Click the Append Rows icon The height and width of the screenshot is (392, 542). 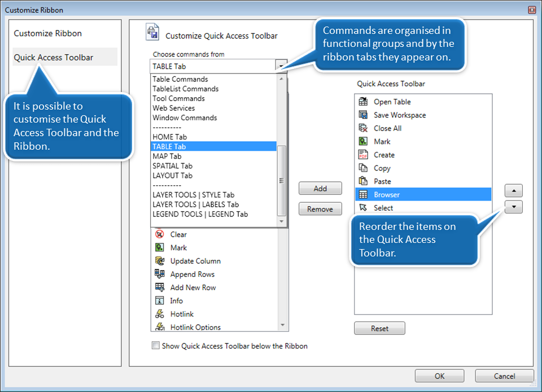point(159,274)
